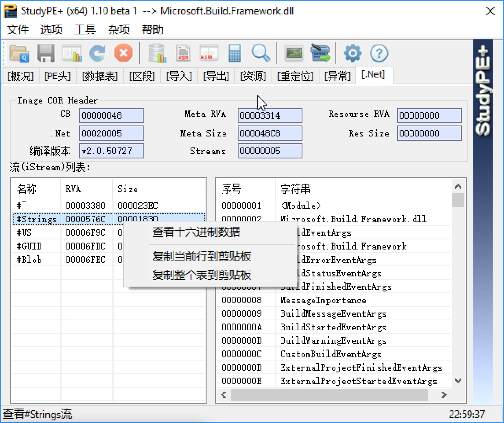Switch to the [数据表] tab
Viewport: 504px width, 423px height.
coord(100,76)
